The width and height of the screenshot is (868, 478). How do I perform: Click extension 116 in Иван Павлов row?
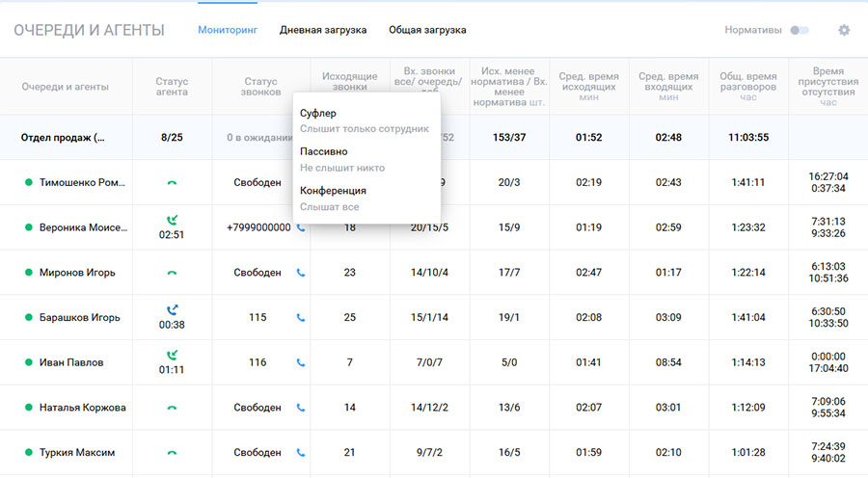point(258,362)
